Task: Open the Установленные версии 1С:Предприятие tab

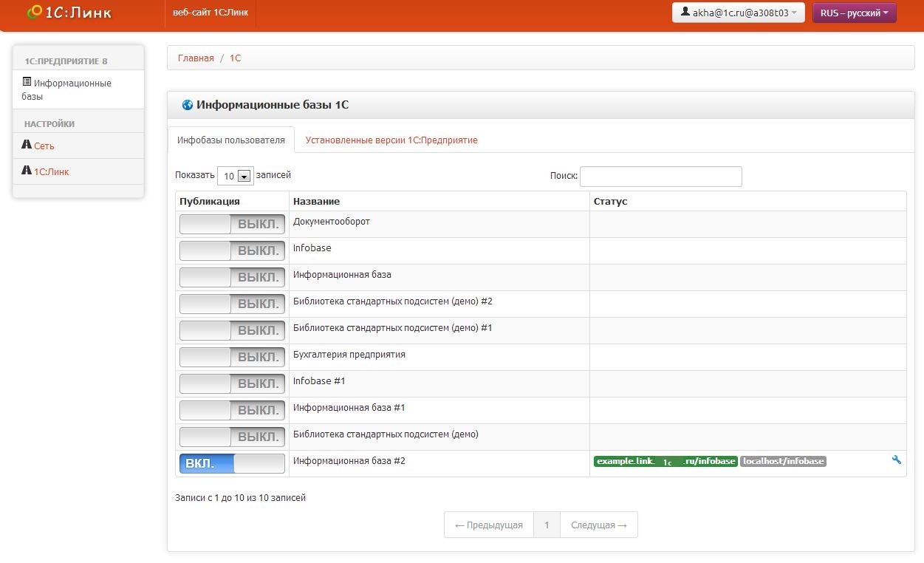Action: pyautogui.click(x=391, y=140)
